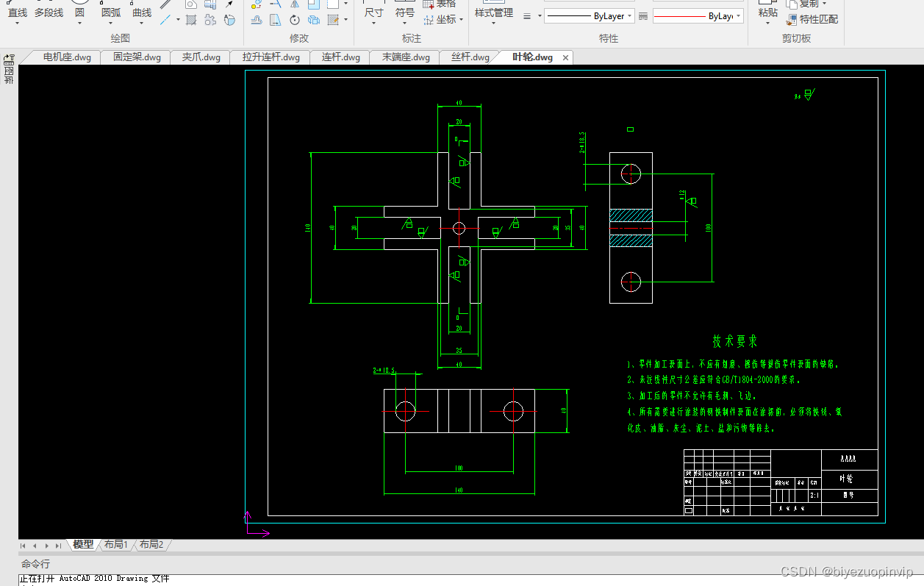Click the 粘贴 paste button

pos(767,12)
